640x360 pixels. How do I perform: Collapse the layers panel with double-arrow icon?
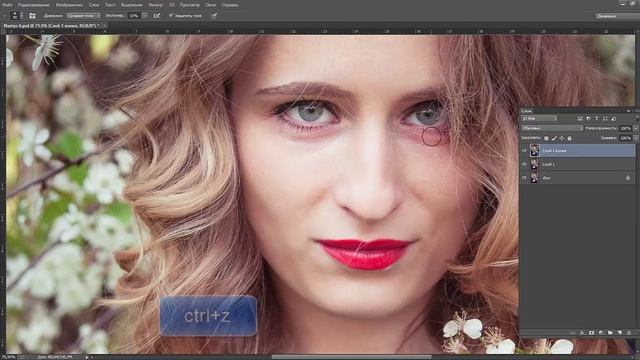628,111
